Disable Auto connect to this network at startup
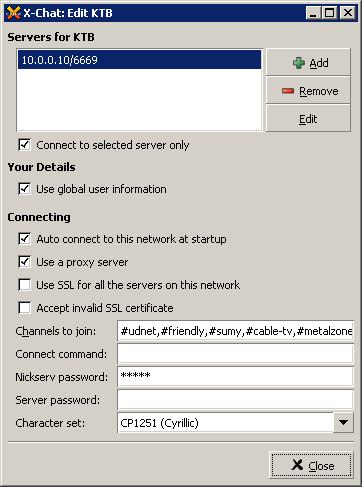Image resolution: width=362 pixels, height=487 pixels. click(x=25, y=239)
